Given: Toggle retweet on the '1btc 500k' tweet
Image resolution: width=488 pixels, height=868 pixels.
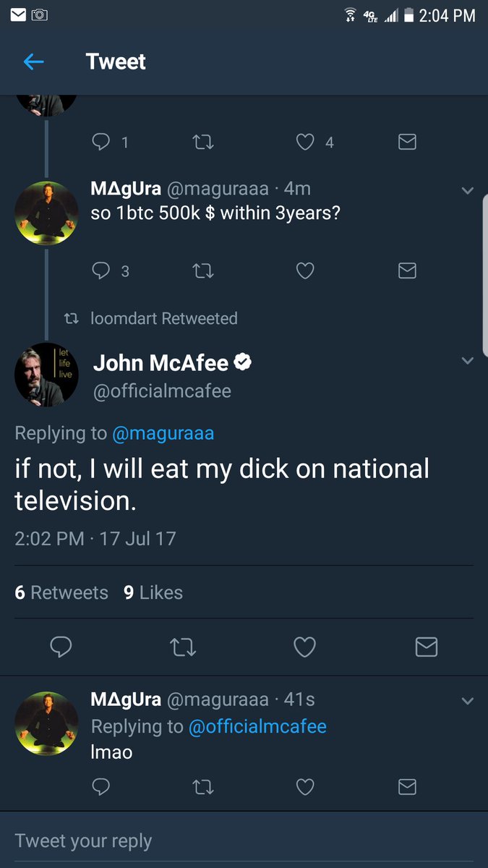Looking at the screenshot, I should (x=203, y=271).
